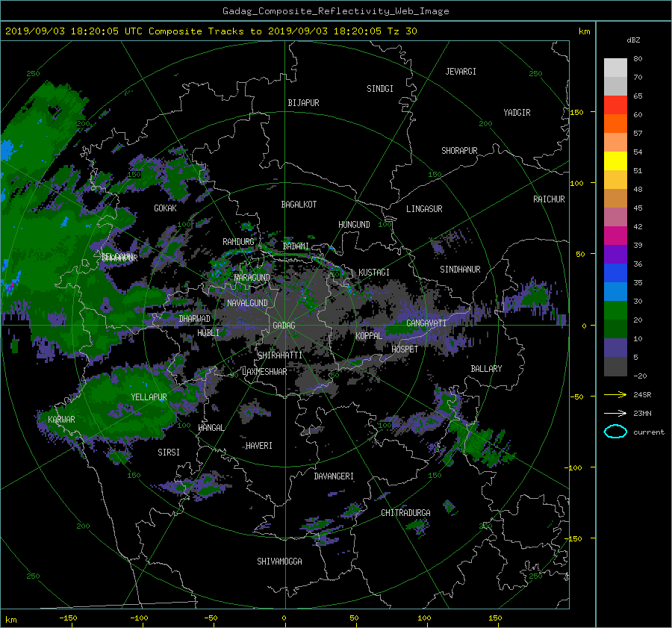Click the NAVALGUND label
The width and height of the screenshot is (672, 628).
[x=247, y=303]
